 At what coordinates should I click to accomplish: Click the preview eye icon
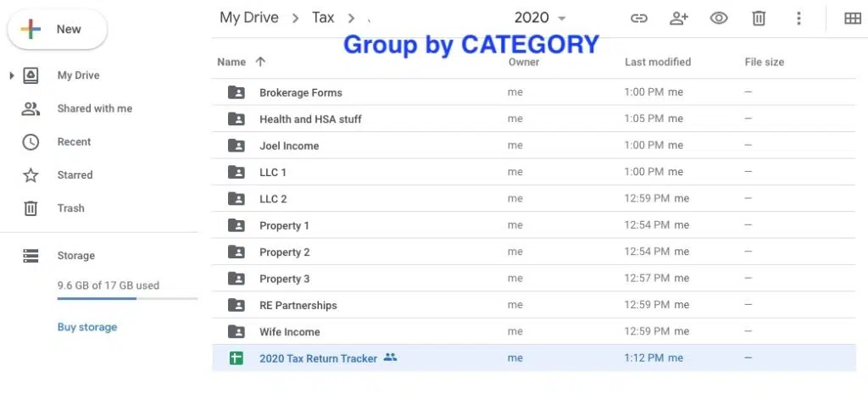[719, 18]
